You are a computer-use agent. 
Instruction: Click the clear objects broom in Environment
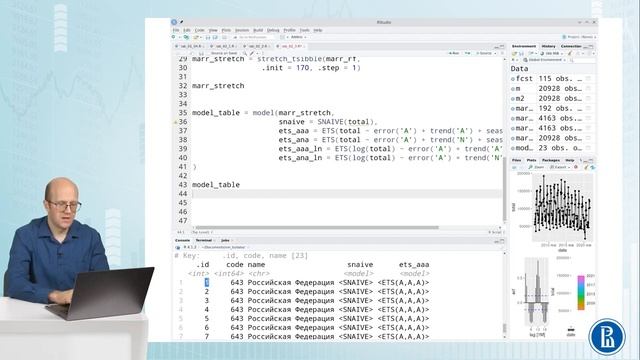coord(570,53)
